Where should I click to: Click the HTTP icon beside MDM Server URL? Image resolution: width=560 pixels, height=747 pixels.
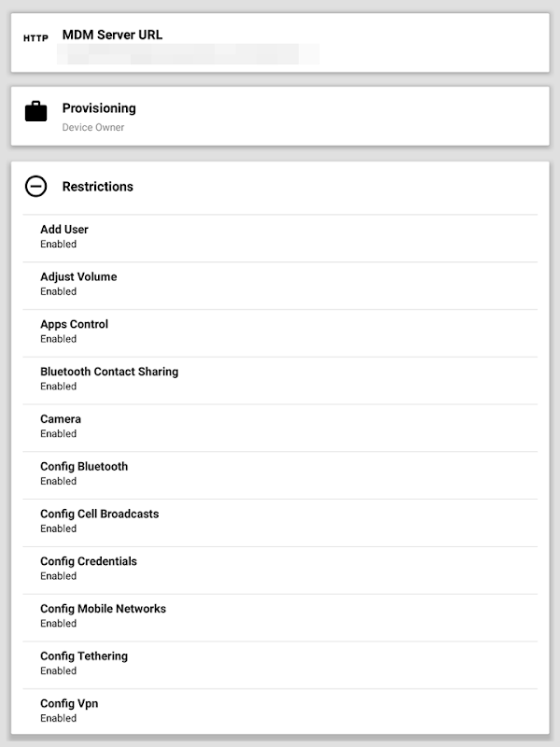tap(35, 38)
